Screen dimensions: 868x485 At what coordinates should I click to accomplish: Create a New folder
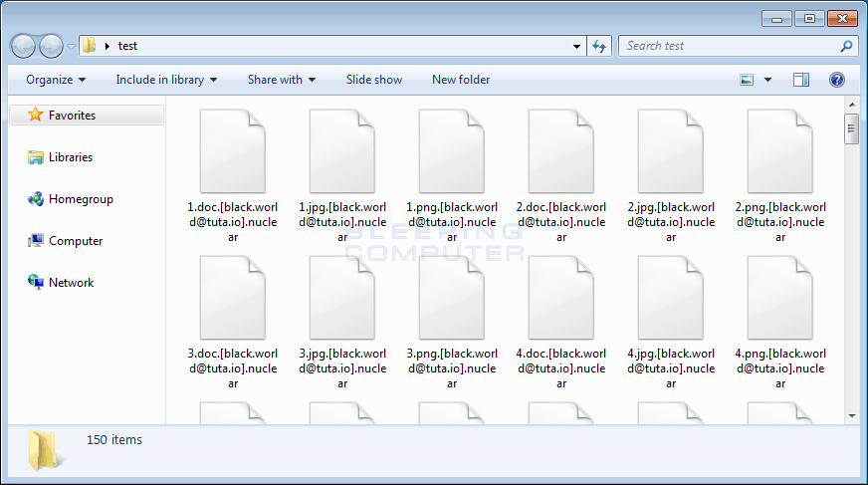[x=461, y=80]
